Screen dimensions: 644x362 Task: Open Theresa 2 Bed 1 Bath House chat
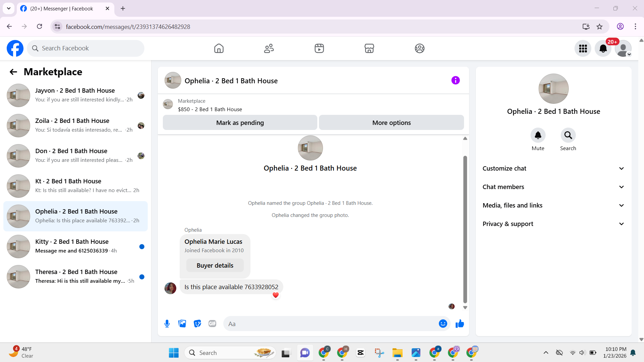coord(76,277)
